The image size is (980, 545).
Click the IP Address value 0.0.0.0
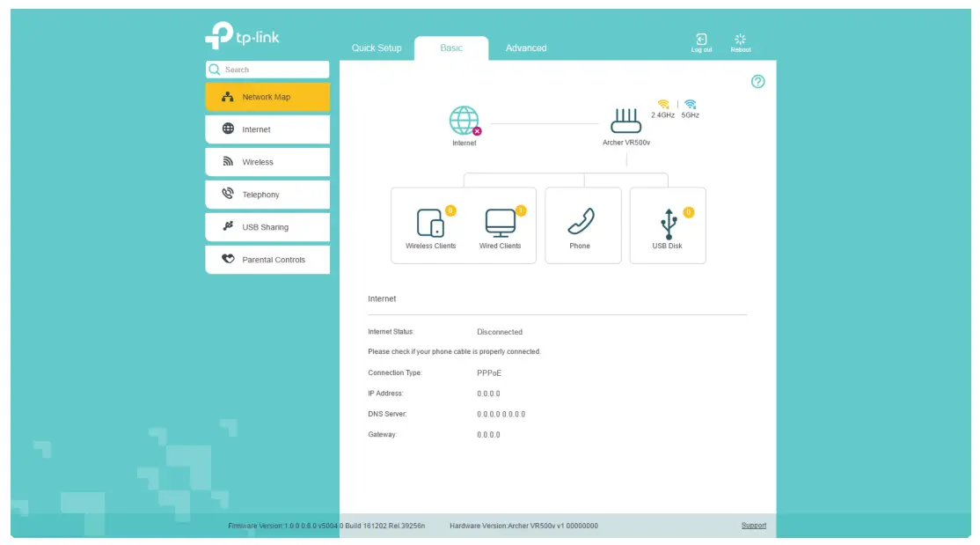coord(488,394)
